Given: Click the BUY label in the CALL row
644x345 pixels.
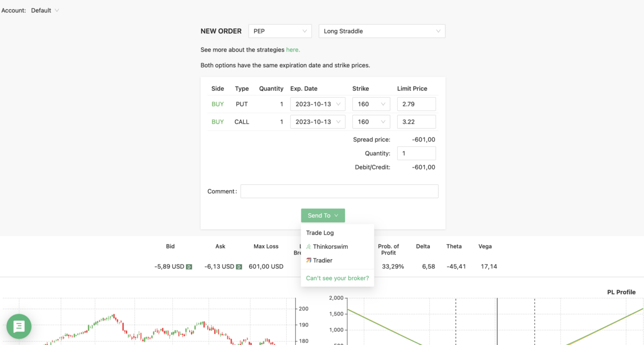Looking at the screenshot, I should (218, 122).
